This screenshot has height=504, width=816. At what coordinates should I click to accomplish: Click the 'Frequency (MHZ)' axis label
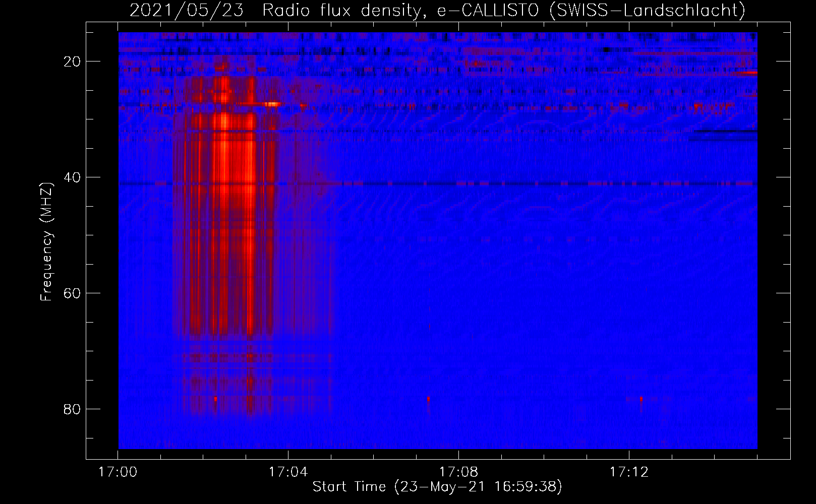coord(46,242)
